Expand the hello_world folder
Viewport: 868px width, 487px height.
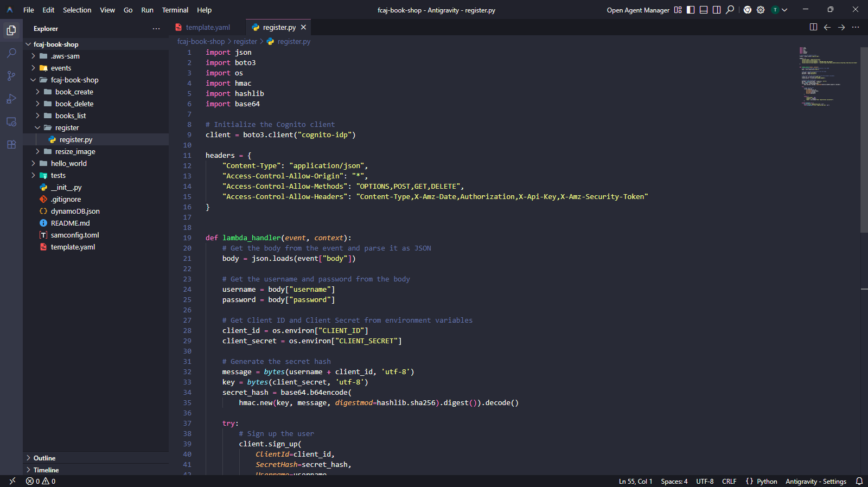[33, 163]
